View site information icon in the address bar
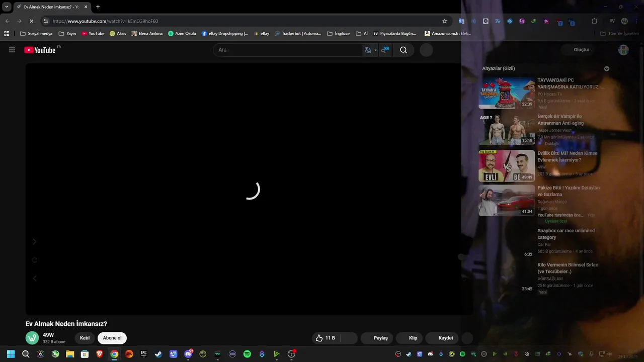The width and height of the screenshot is (644, 362). click(46, 21)
